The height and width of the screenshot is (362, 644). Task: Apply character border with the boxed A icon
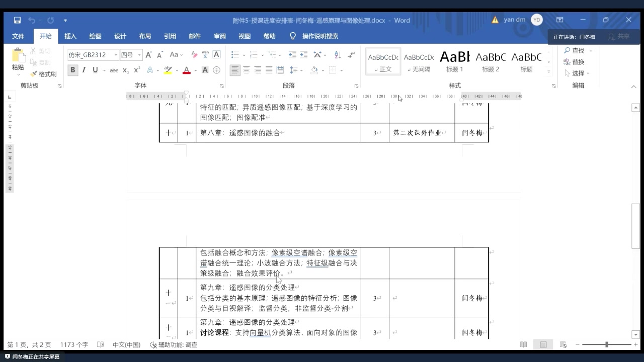(217, 55)
